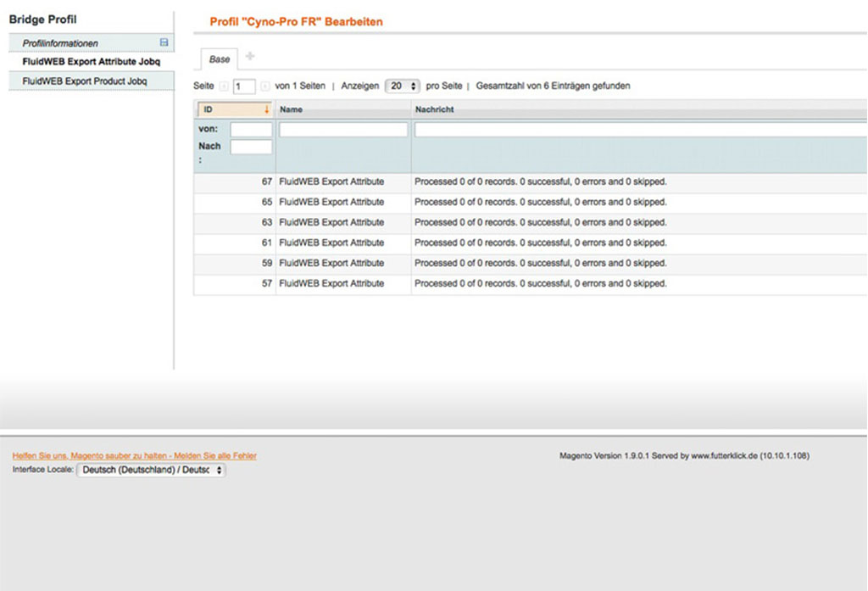The image size is (868, 591).
Task: Click the next page arrow after page input
Action: (x=264, y=86)
